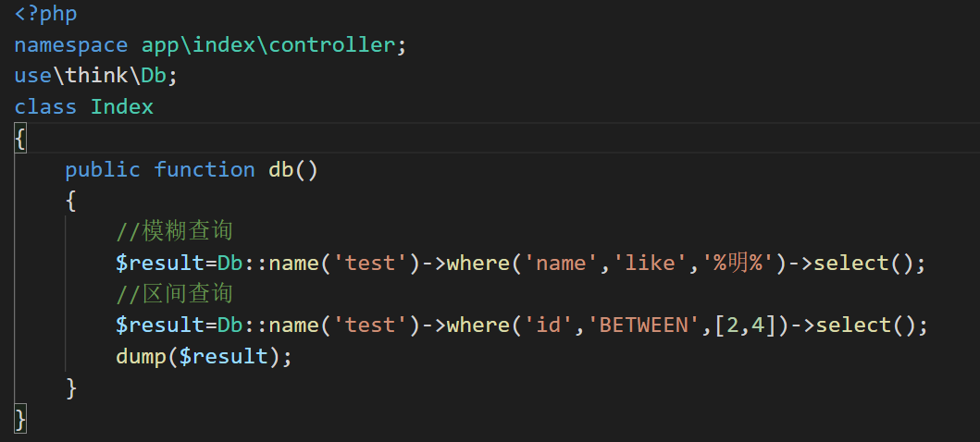Click the db function name
The width and height of the screenshot is (980, 442).
tap(281, 170)
